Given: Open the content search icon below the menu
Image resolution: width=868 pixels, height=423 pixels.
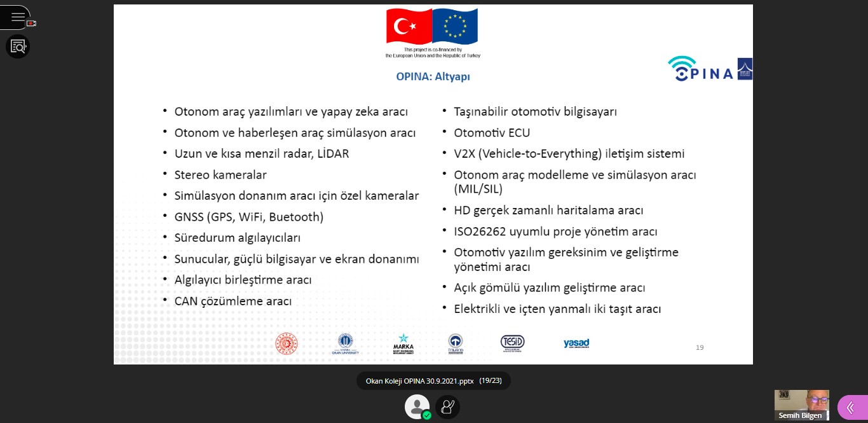Looking at the screenshot, I should click(x=18, y=46).
